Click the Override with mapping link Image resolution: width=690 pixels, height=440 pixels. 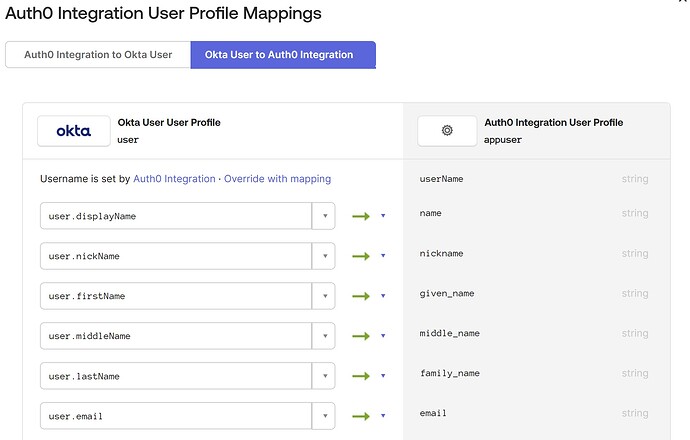tap(277, 179)
